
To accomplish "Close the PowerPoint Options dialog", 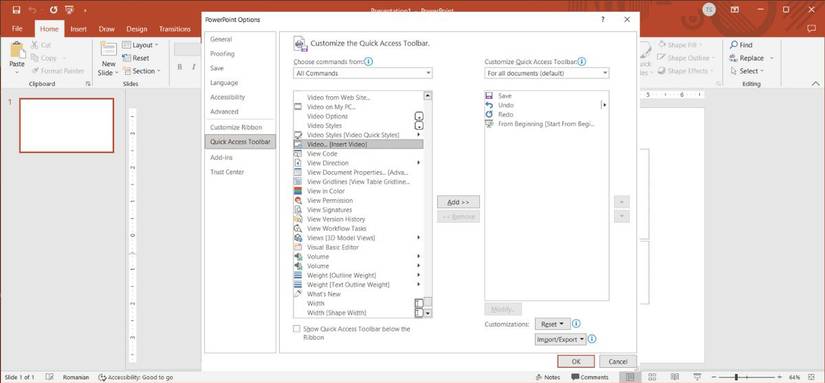I will (x=627, y=19).
